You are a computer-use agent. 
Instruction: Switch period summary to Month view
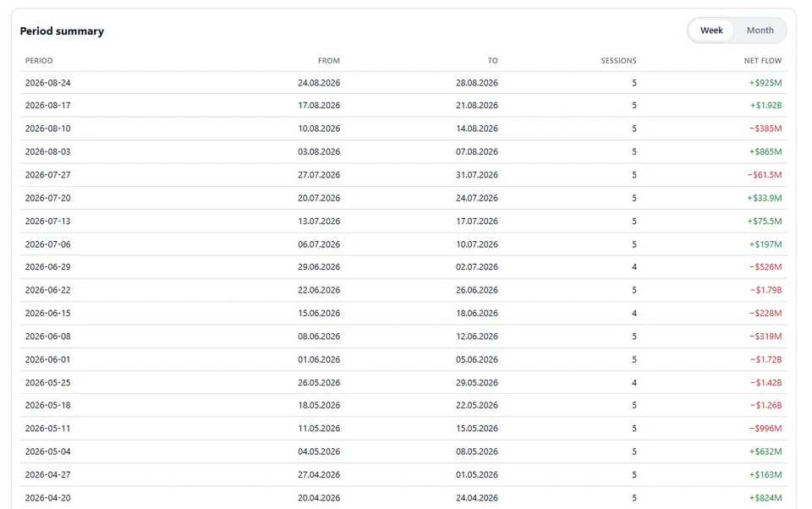pyautogui.click(x=760, y=30)
